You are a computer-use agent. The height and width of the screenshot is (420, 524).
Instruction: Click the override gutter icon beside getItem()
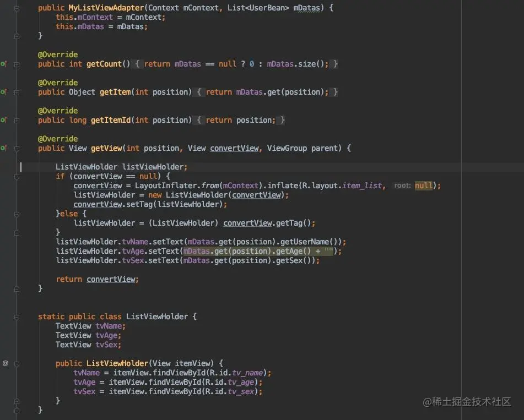4,92
